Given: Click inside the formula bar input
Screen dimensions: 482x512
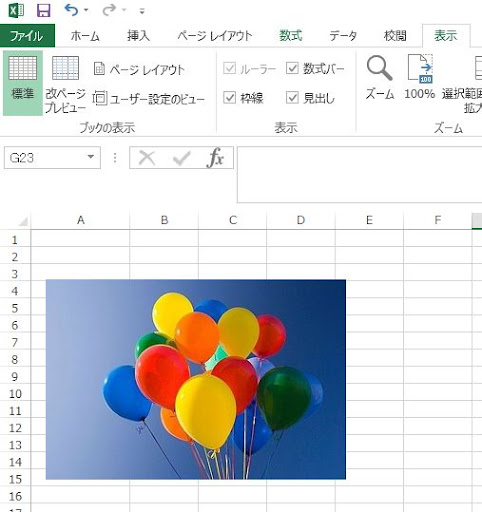Looking at the screenshot, I should [x=359, y=174].
